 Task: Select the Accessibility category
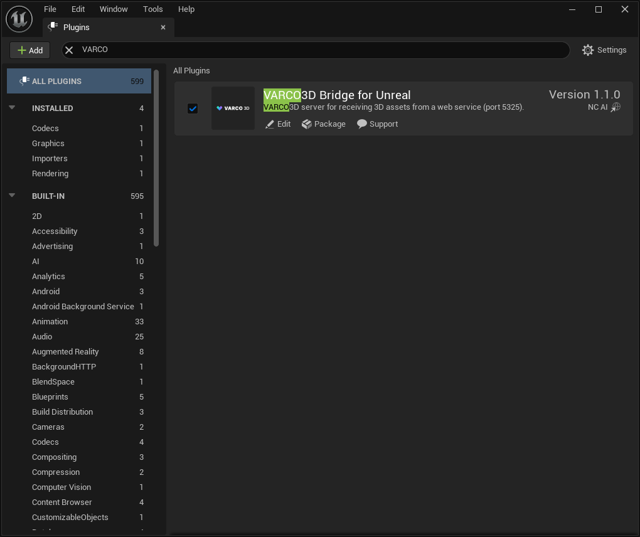[x=79, y=231]
